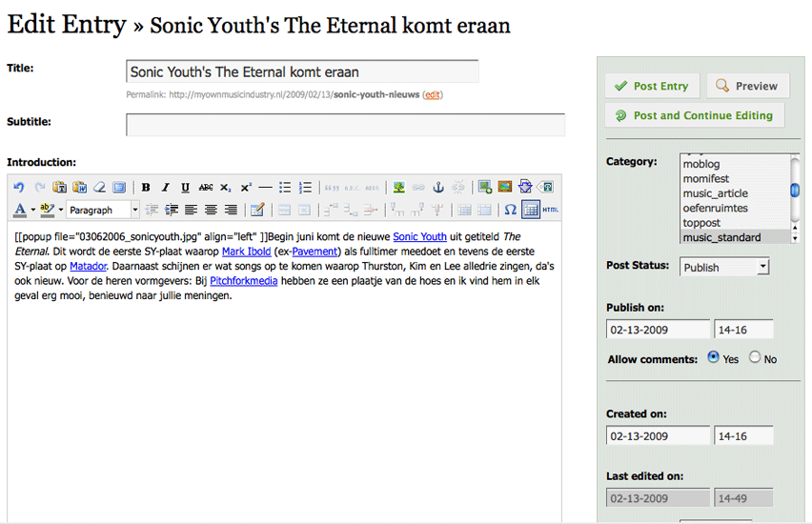Click the tag icon in editor toolbar
812x524 pixels.
point(545,187)
